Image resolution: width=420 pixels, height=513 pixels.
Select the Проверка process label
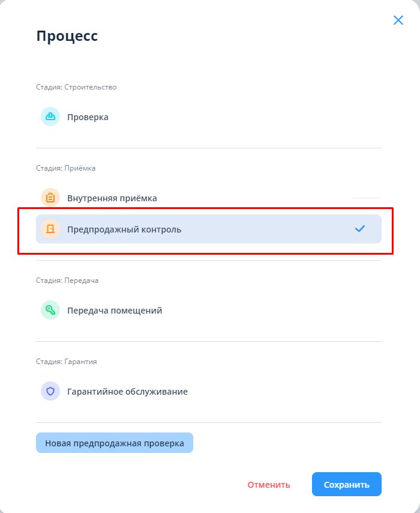coord(88,117)
